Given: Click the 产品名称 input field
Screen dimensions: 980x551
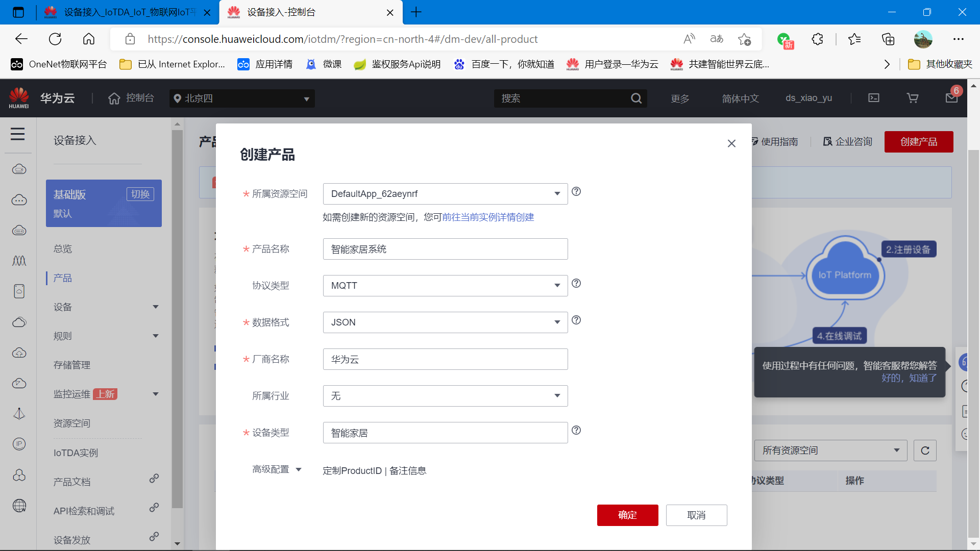Looking at the screenshot, I should click(x=445, y=249).
